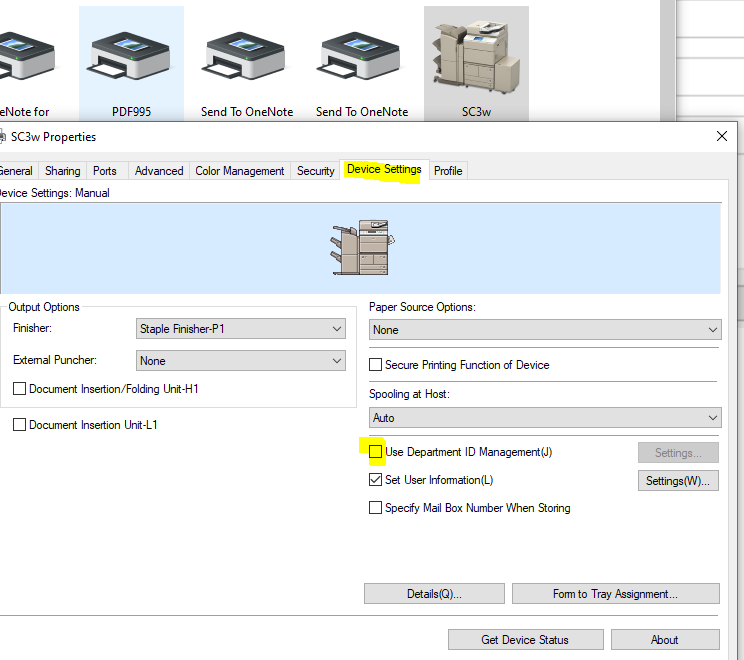
Task: Open Form to Tray Assignment settings
Action: (615, 594)
